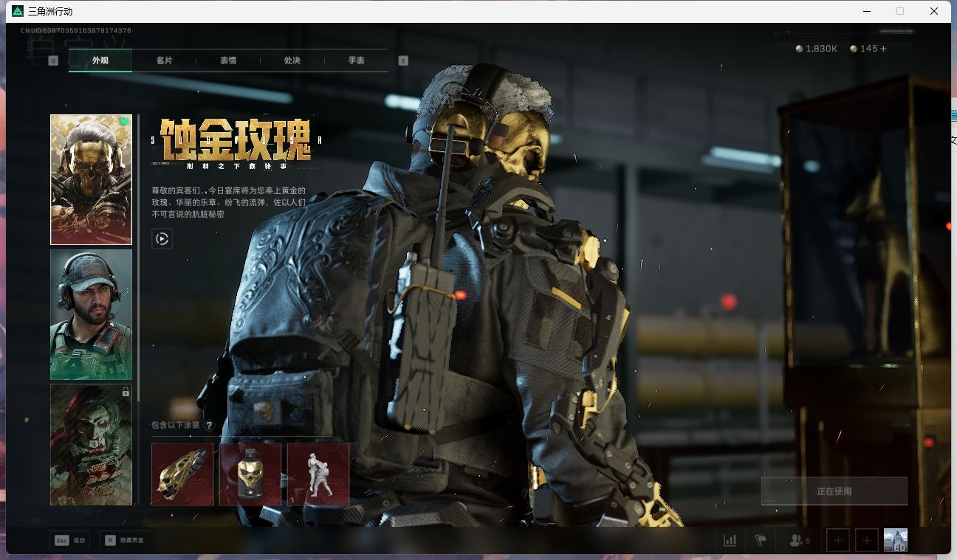957x560 pixels.
Task: Click the player avatar in bottom right
Action: point(895,540)
